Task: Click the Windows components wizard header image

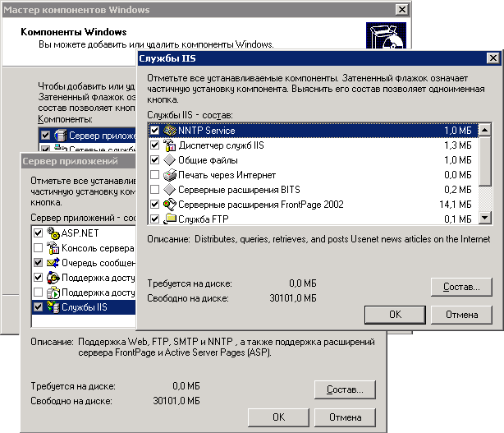Action: (386, 35)
